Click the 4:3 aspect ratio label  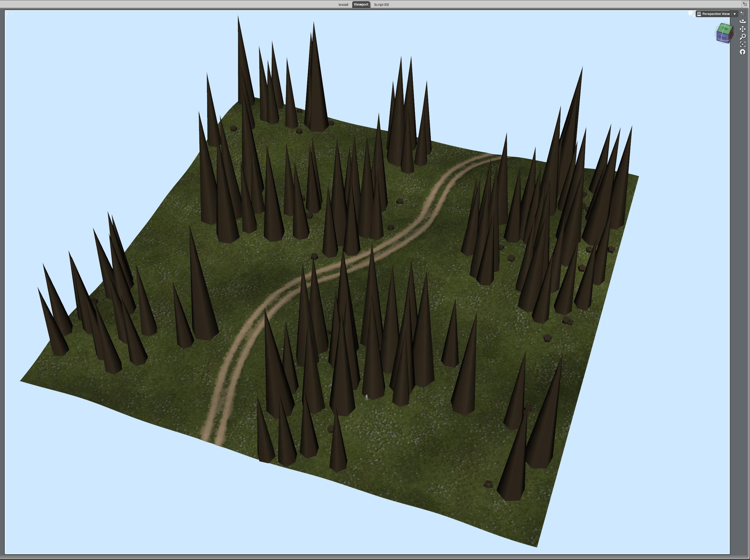[x=9, y=13]
